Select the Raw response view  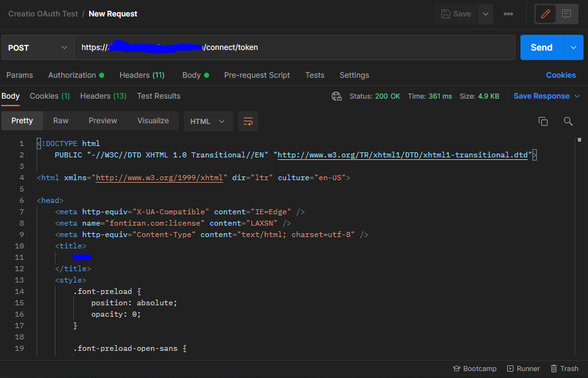[61, 121]
